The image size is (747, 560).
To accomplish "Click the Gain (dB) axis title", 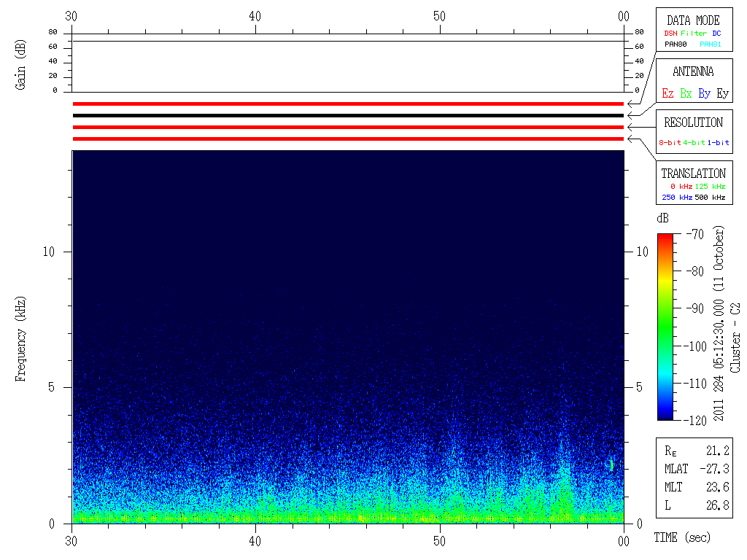I will tap(20, 66).
